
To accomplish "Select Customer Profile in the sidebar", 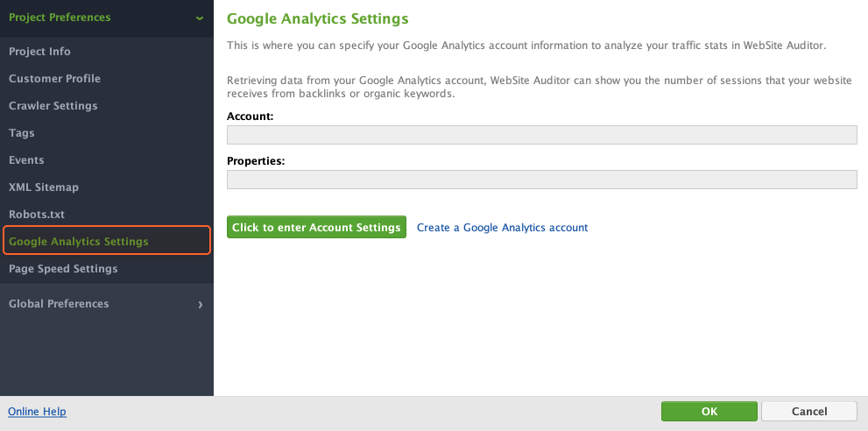I will point(54,79).
